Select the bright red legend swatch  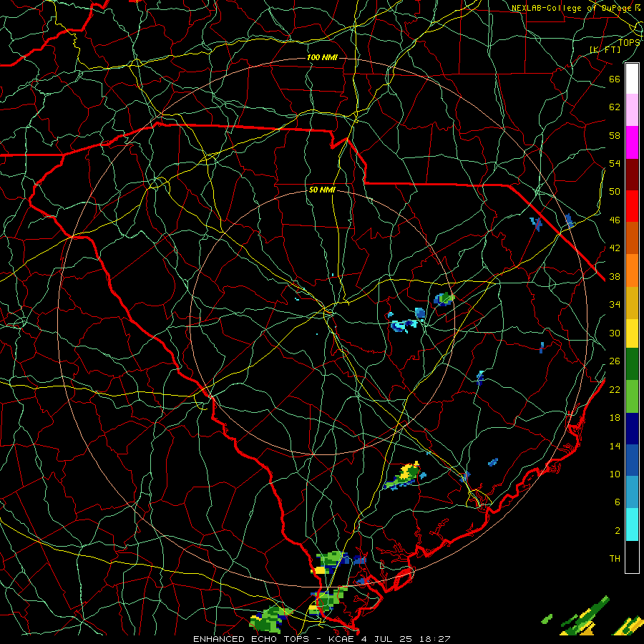click(x=632, y=206)
